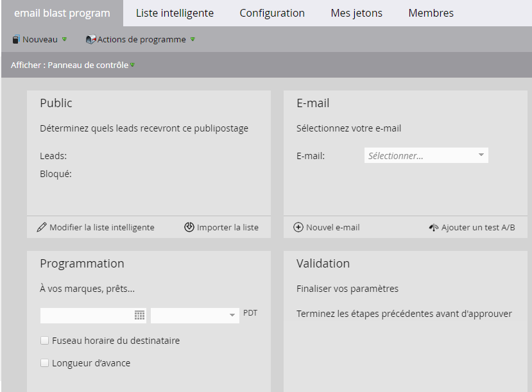The height and width of the screenshot is (392, 532).
Task: Click the A/B test scale icon
Action: tap(434, 227)
